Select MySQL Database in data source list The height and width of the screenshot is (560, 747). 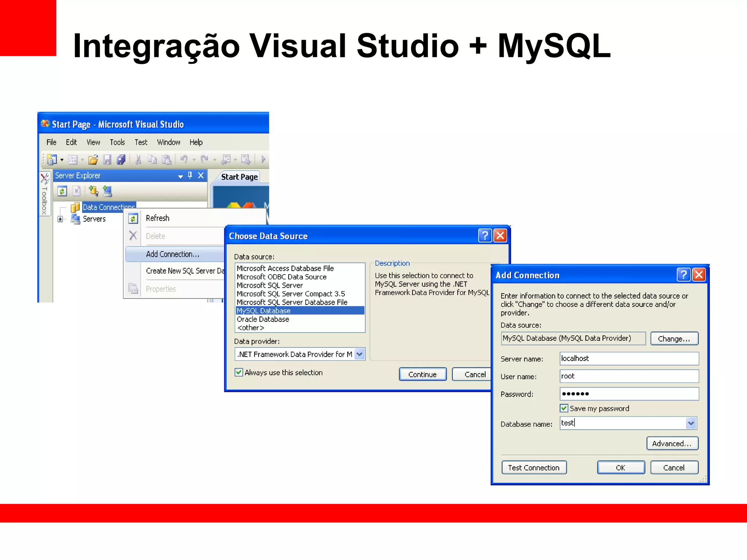pyautogui.click(x=299, y=311)
